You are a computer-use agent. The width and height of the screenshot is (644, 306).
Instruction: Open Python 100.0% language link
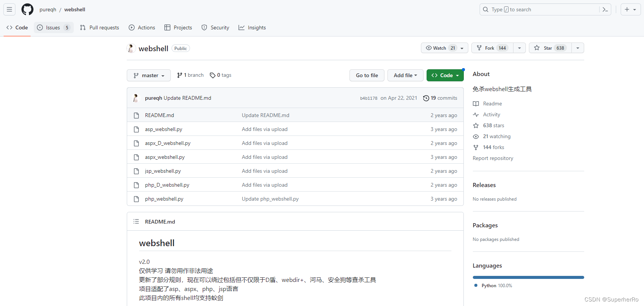click(494, 286)
